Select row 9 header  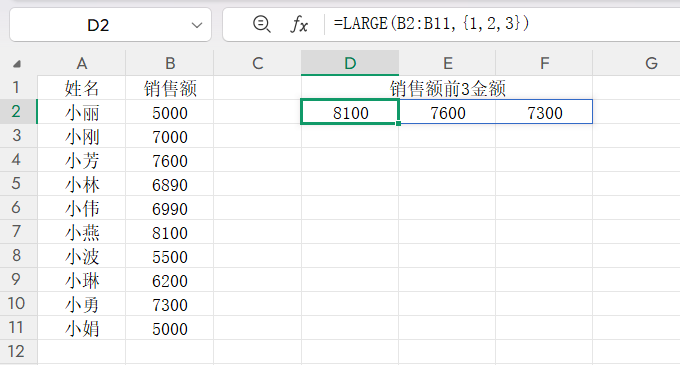[18, 280]
